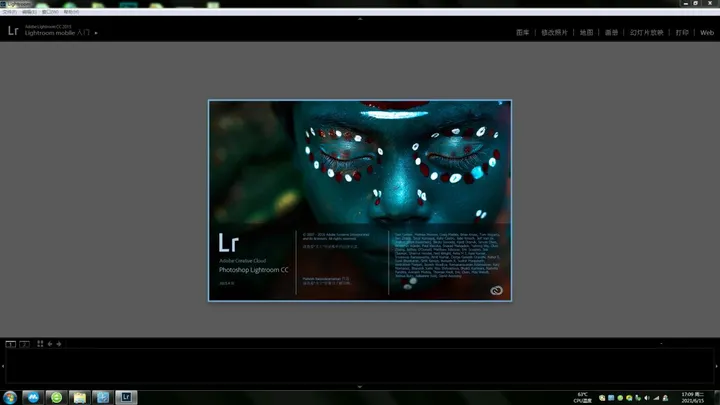The height and width of the screenshot is (405, 720).
Task: Select second monitor display button 2
Action: click(x=24, y=344)
